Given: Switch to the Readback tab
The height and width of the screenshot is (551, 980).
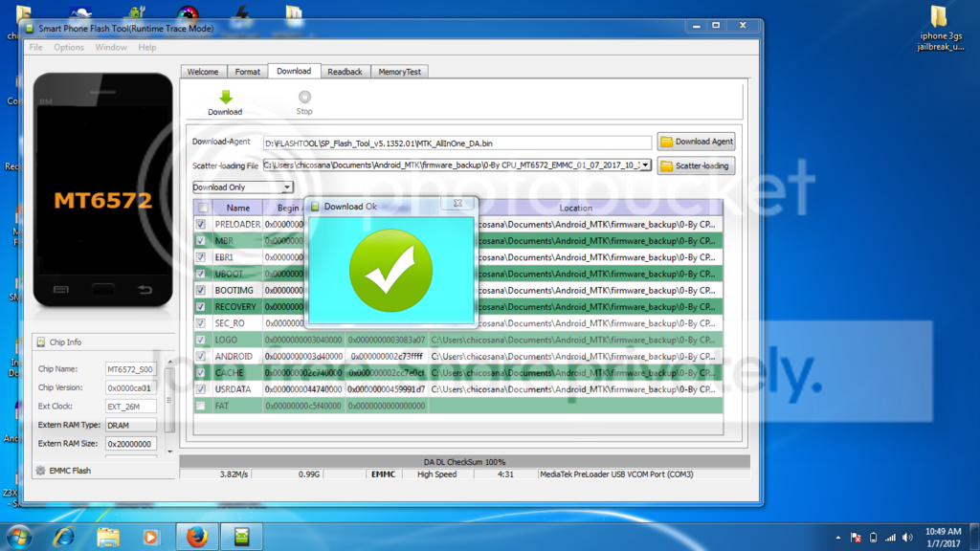Looking at the screenshot, I should (345, 72).
